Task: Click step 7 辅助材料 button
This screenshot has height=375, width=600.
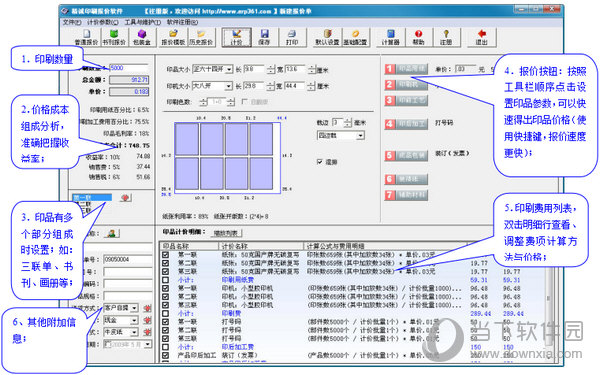Action: click(406, 195)
